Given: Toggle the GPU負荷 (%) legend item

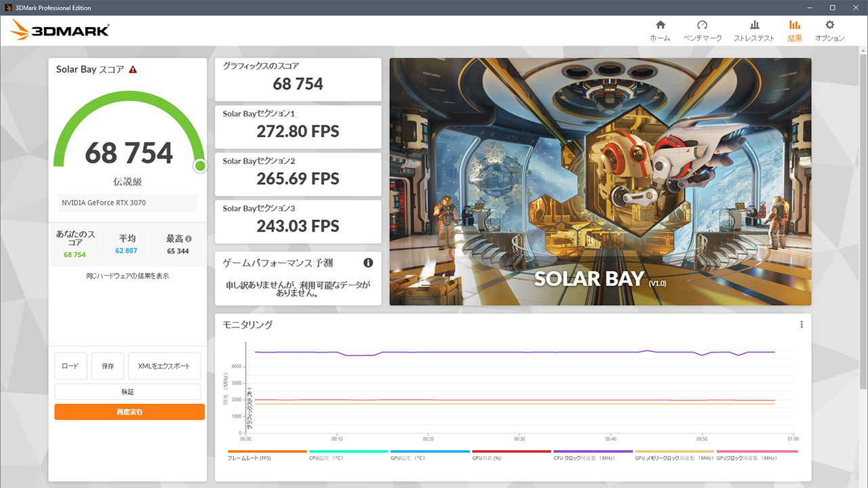Looking at the screenshot, I should [511, 455].
